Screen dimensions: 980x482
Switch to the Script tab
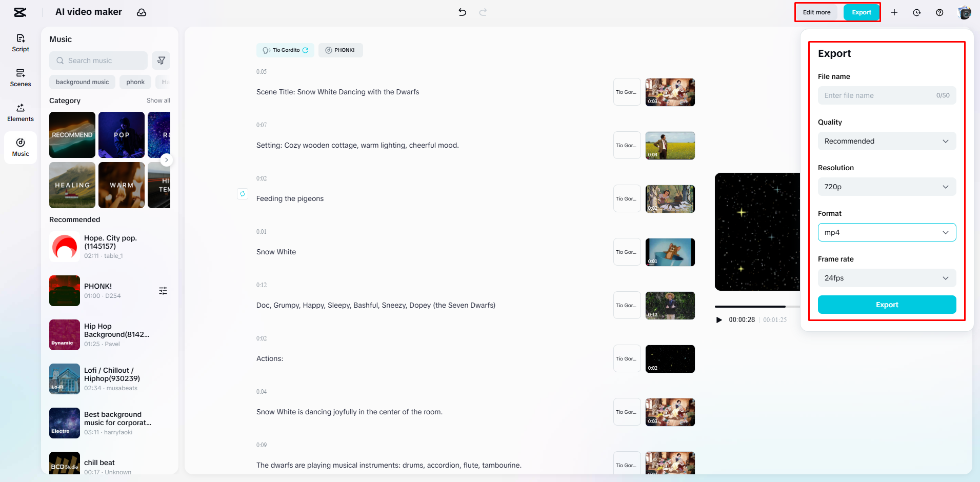[21, 43]
